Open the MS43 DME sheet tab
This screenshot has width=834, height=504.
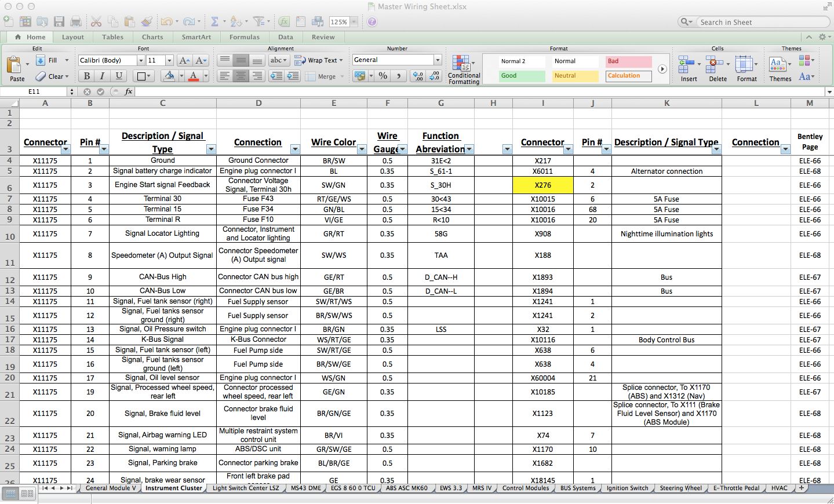[305, 488]
